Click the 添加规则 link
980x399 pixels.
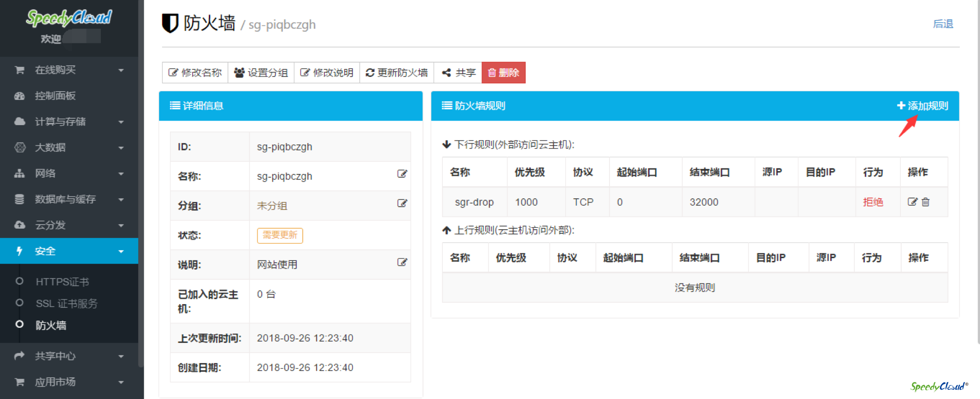[922, 106]
